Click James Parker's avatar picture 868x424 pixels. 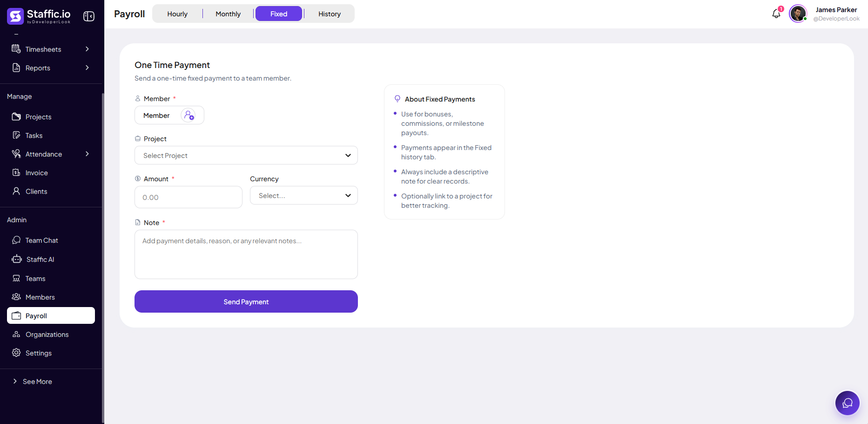798,14
